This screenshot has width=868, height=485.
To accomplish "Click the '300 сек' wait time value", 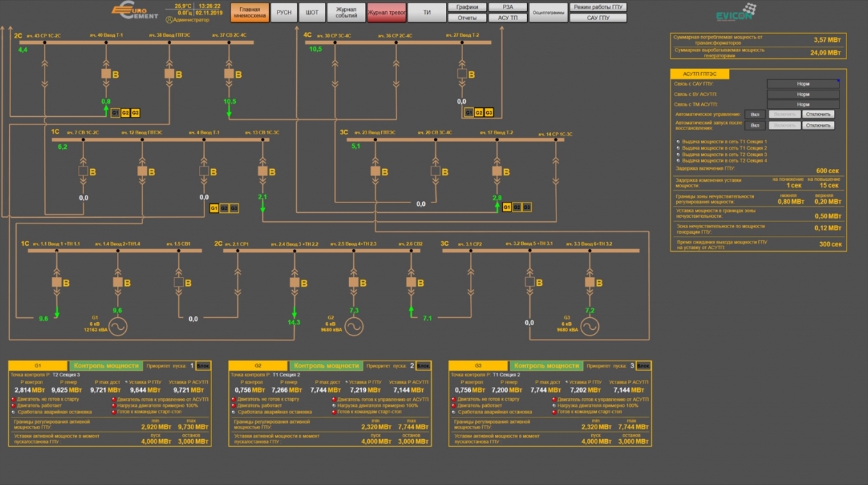I will (830, 244).
